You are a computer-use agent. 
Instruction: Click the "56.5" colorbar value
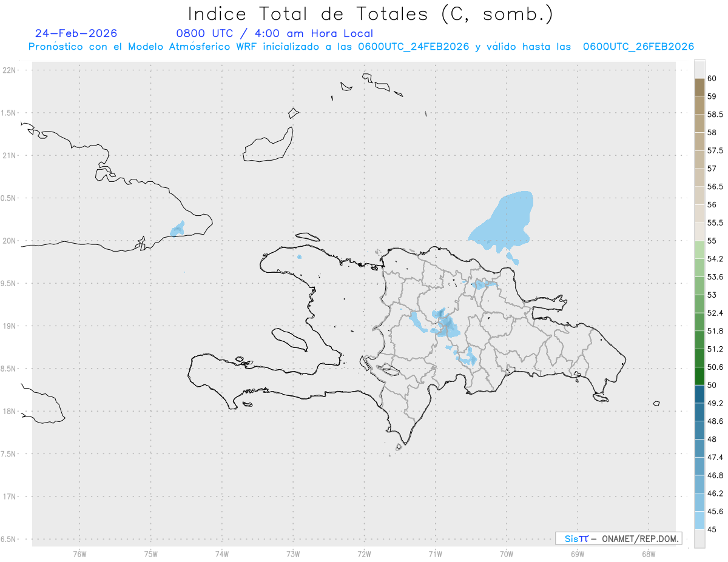click(x=715, y=187)
